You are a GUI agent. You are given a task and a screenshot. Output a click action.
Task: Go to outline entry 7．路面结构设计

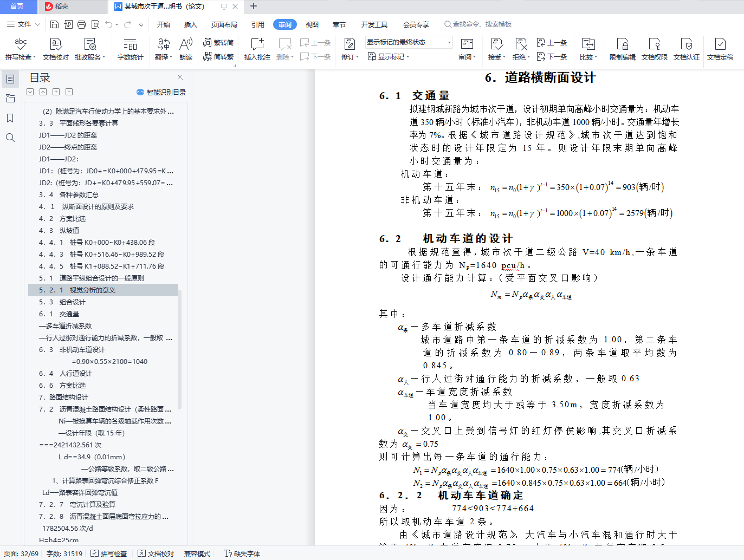pyautogui.click(x=63, y=398)
